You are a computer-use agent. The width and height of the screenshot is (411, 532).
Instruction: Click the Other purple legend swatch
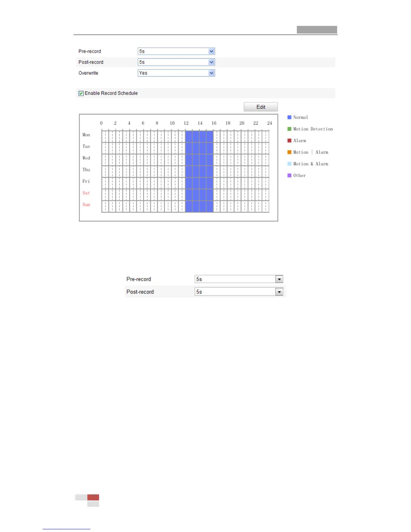click(289, 175)
